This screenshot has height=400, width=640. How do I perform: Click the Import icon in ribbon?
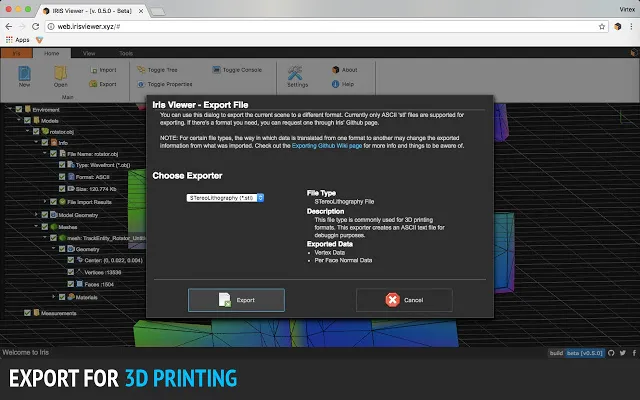click(x=93, y=70)
